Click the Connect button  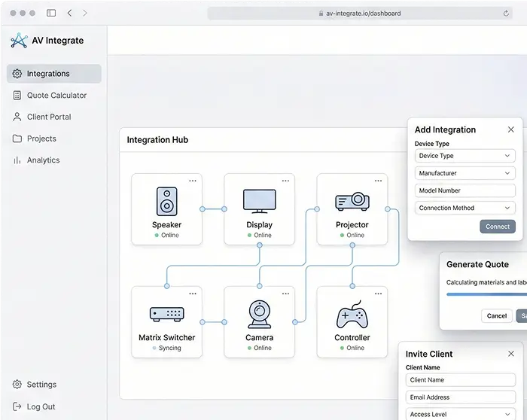(498, 227)
